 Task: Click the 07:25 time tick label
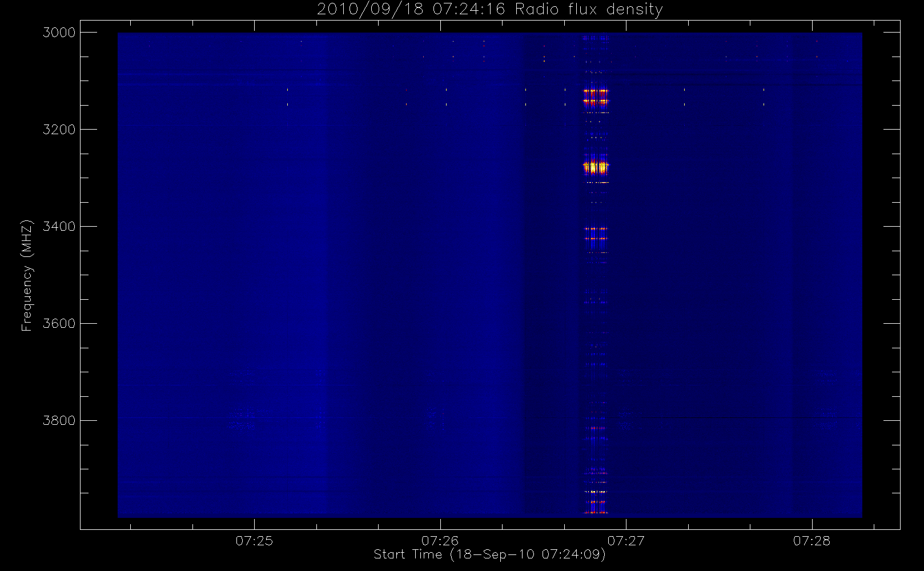254,541
